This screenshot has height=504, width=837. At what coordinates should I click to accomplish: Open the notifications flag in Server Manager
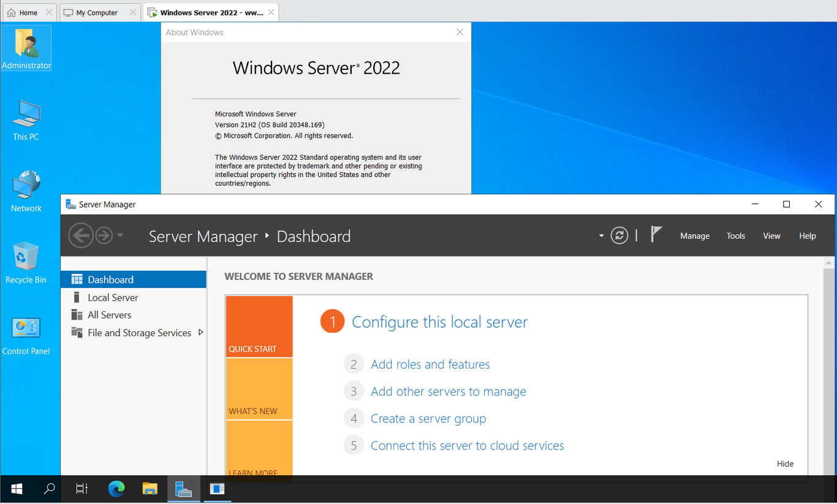656,235
